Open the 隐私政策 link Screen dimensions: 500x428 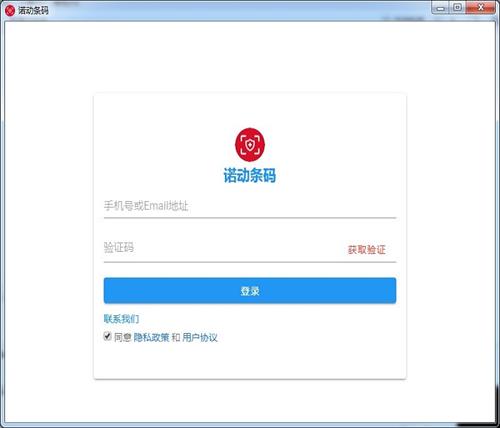[151, 337]
